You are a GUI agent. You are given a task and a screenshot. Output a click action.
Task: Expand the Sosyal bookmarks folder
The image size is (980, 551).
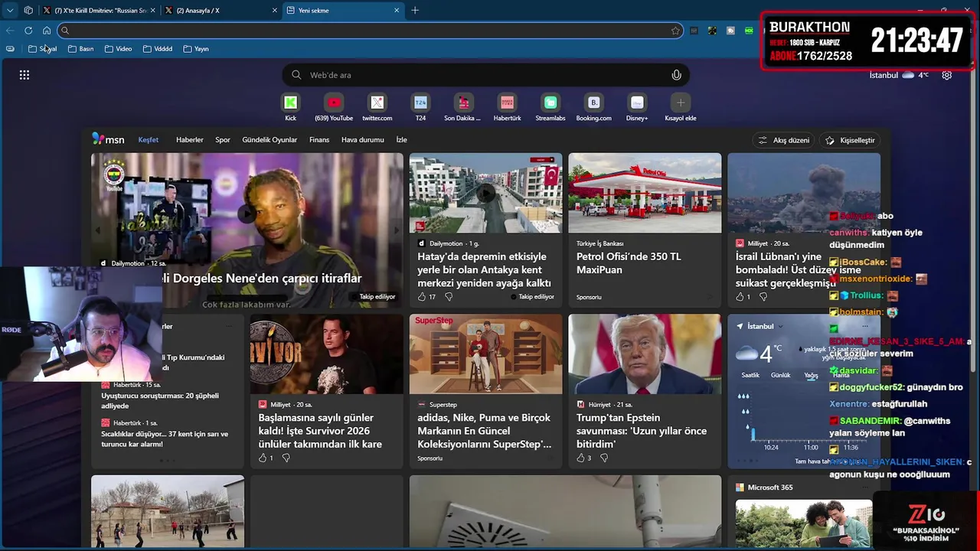[43, 49]
